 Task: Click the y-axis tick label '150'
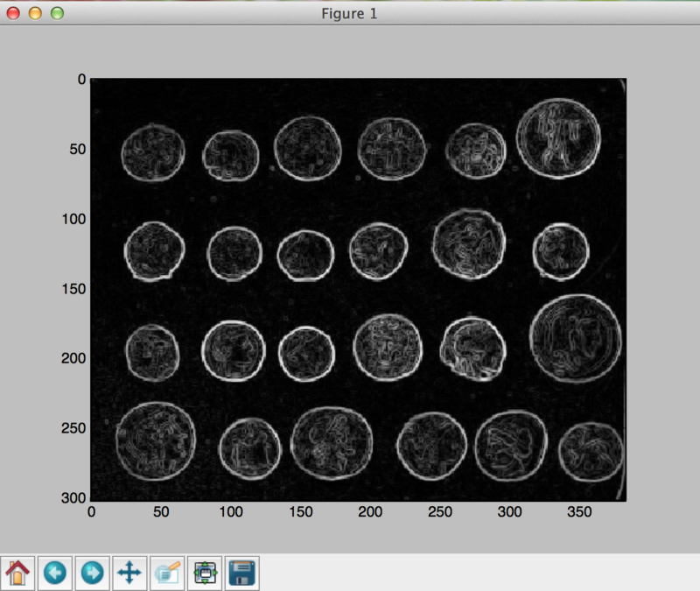pos(73,289)
